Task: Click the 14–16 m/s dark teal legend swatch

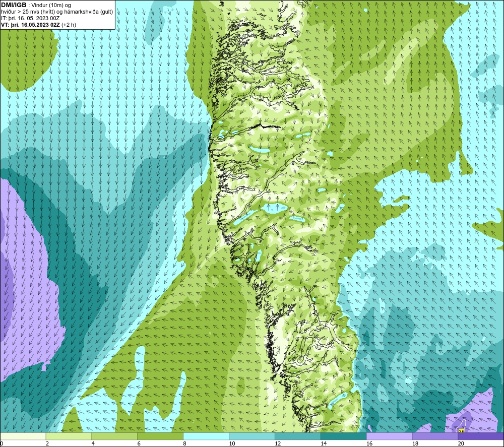Action: 344,436
